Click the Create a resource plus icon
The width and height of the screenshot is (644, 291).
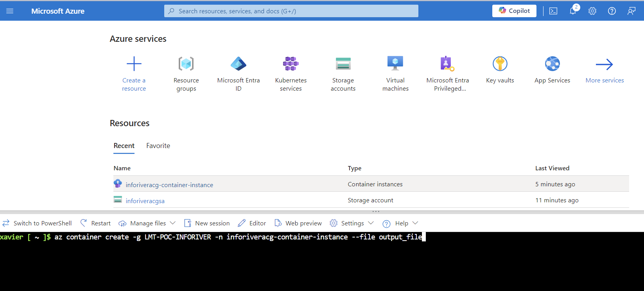134,64
